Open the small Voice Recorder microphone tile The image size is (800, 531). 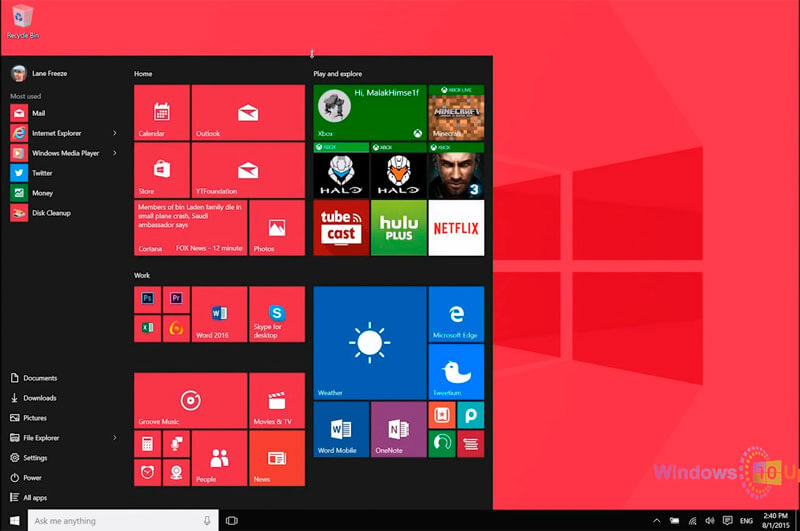[176, 444]
